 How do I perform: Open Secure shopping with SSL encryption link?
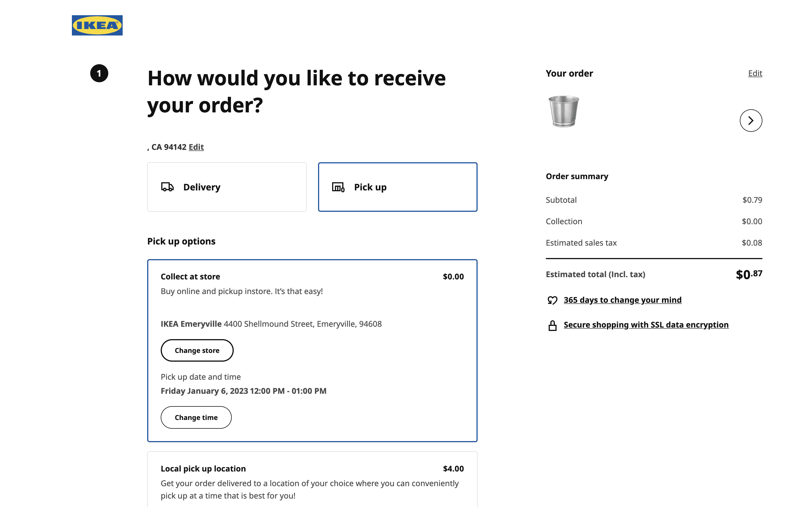coord(646,324)
